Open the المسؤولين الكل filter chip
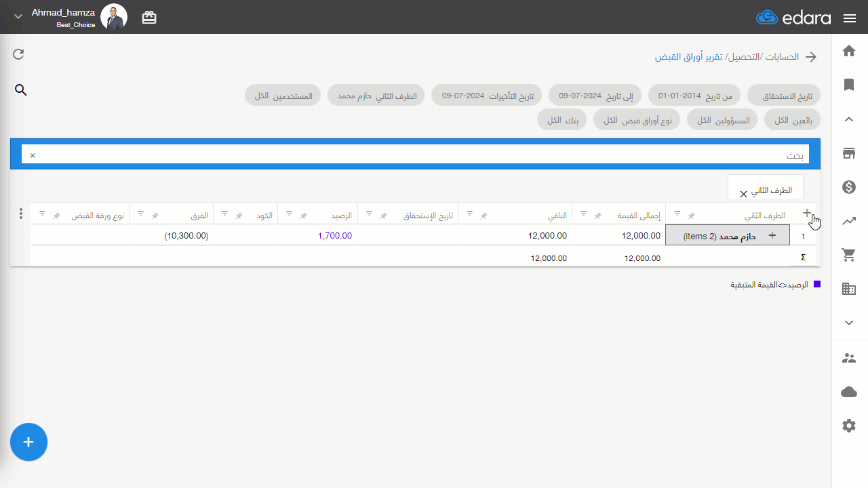 [x=722, y=120]
